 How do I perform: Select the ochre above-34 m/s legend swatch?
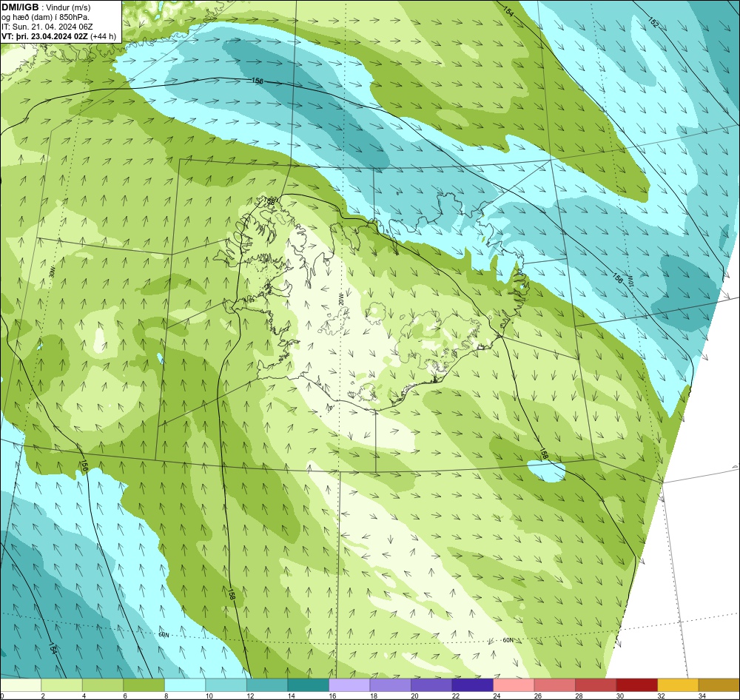719,684
